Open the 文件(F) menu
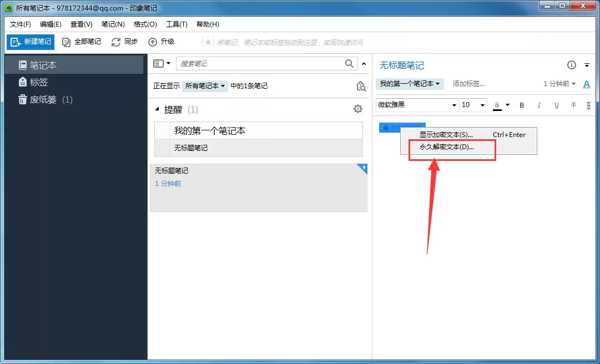The height and width of the screenshot is (364, 600). (x=21, y=24)
